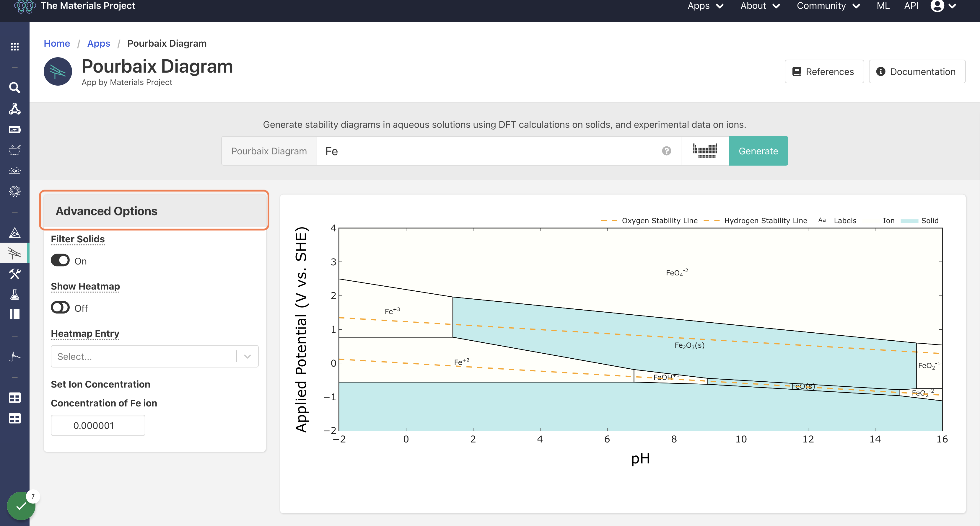Open the Phase Diagram triangle icon
The height and width of the screenshot is (526, 980).
pyautogui.click(x=14, y=232)
